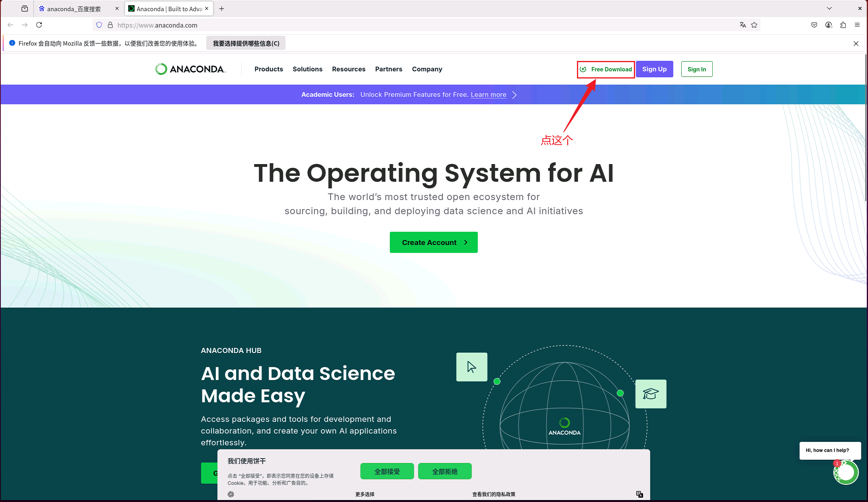The image size is (868, 502).
Task: Click the Firefox translate page icon
Action: click(x=743, y=25)
